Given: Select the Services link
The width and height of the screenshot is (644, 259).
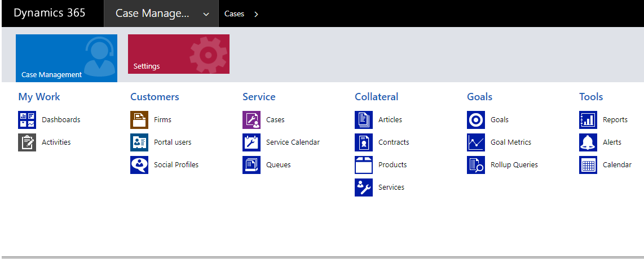Looking at the screenshot, I should (x=391, y=187).
